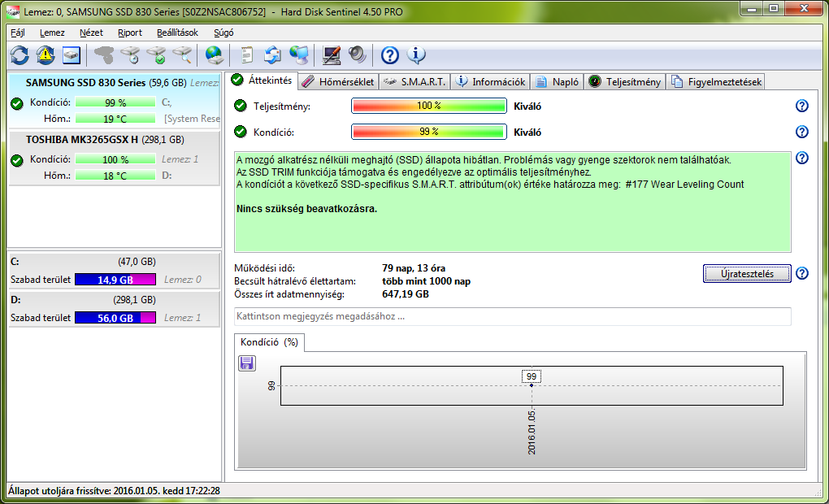Click the greyed-out stethoscope disk toolbar icon
Viewport: 829px width, 504px height.
[x=104, y=55]
